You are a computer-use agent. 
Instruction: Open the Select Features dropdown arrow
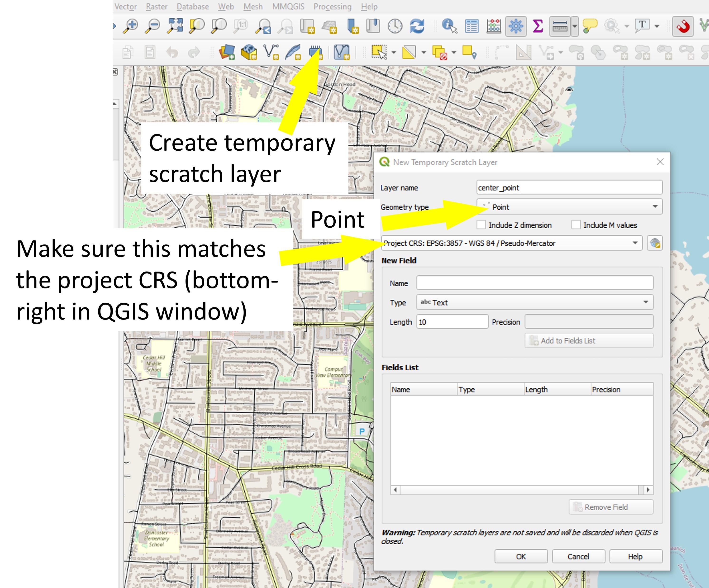point(394,52)
